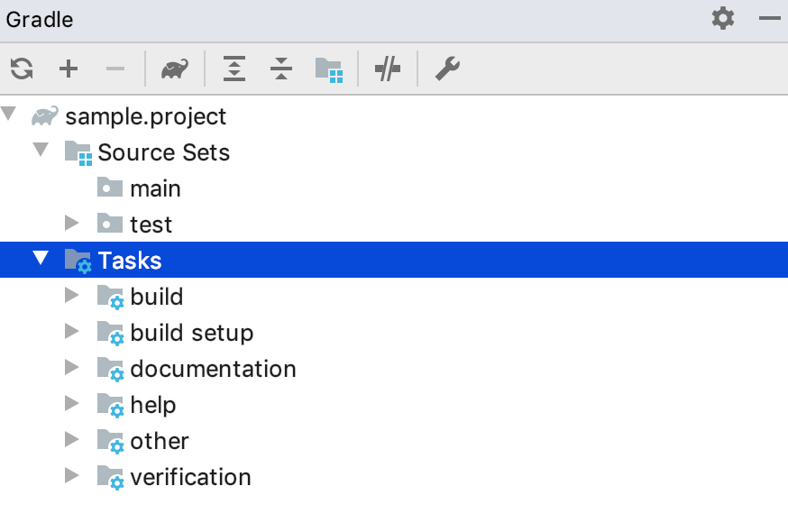Click the Gradle panel title
This screenshot has height=532, width=788.
(x=40, y=20)
